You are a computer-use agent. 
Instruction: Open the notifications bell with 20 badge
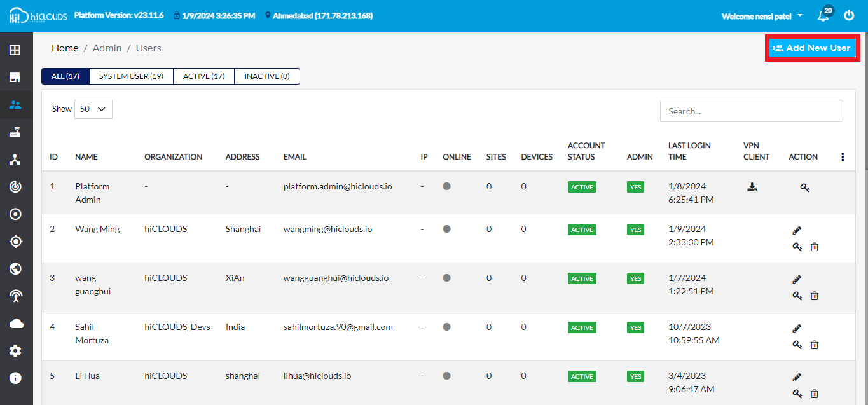tap(824, 15)
